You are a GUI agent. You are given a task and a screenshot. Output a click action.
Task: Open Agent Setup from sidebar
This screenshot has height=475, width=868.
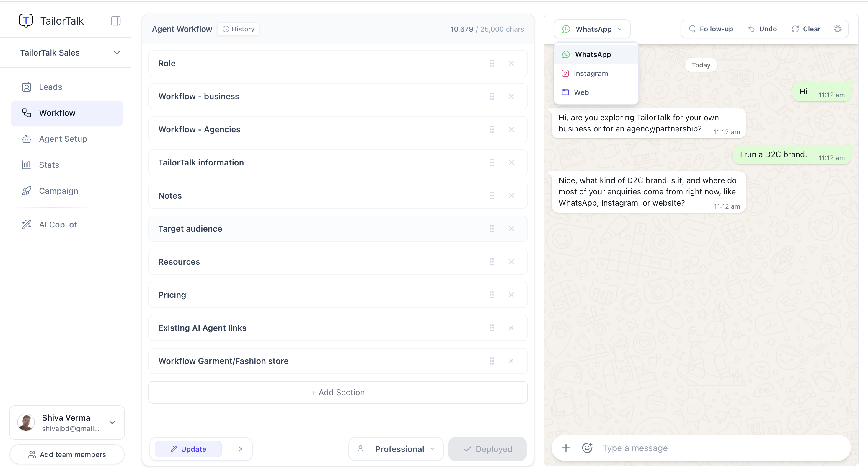tap(67, 139)
